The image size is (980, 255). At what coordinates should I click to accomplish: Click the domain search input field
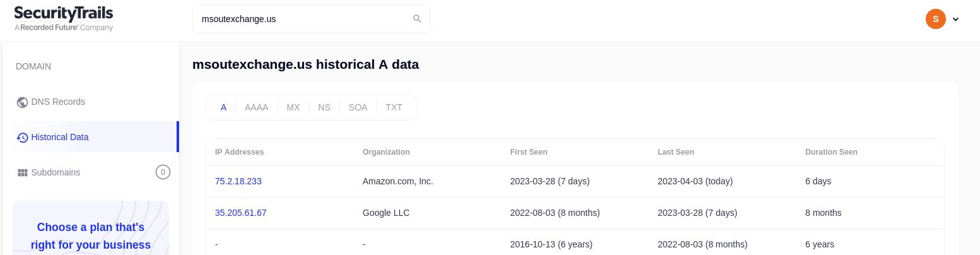tap(312, 19)
